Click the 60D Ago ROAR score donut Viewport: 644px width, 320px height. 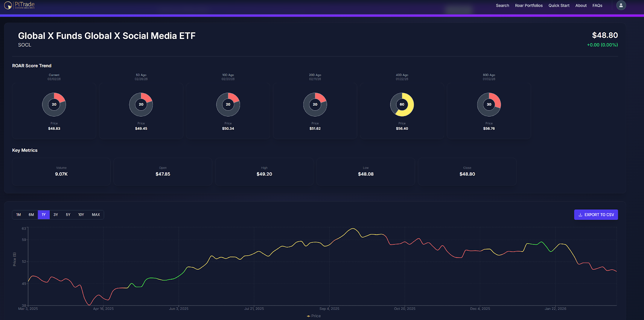coord(489,105)
